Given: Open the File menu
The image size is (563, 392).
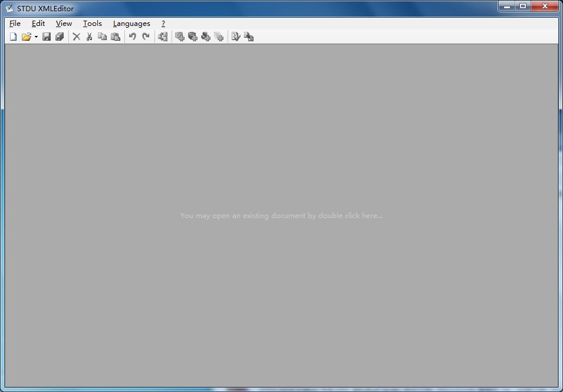Looking at the screenshot, I should coord(15,24).
